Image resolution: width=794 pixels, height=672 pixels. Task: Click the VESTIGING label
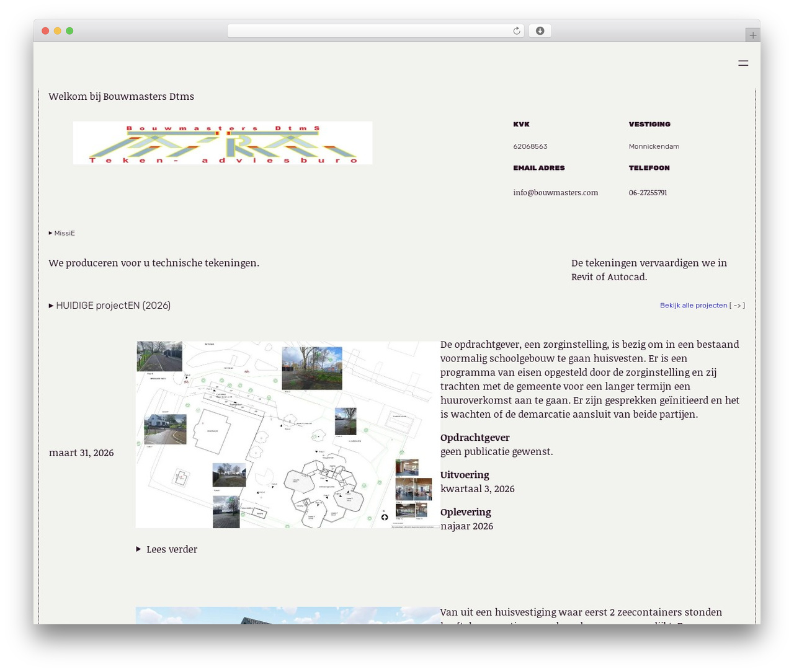[x=649, y=124]
